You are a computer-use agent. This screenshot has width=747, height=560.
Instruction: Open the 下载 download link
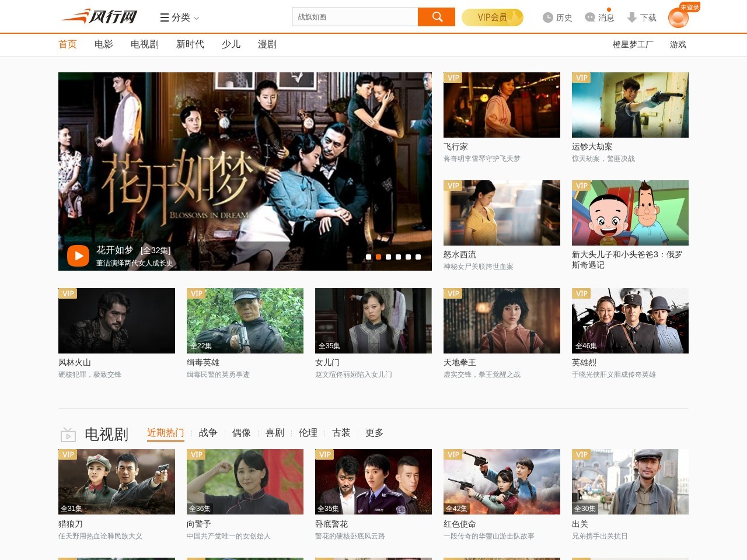click(642, 17)
